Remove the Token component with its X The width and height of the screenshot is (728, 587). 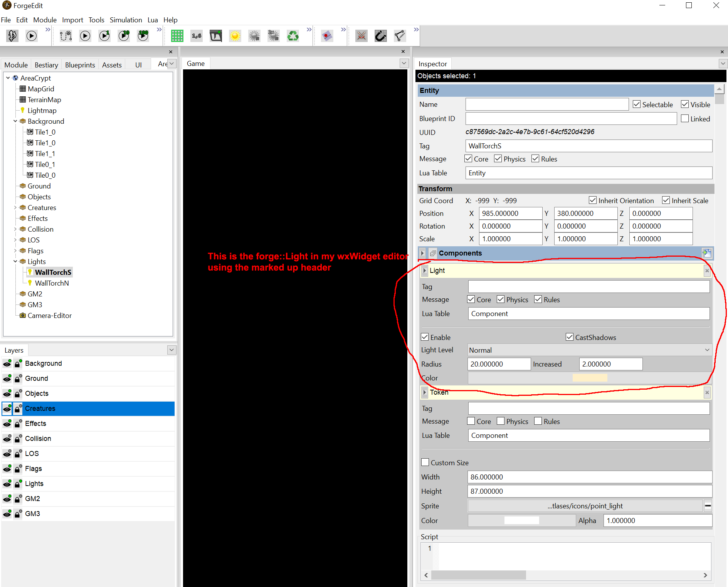coord(707,392)
